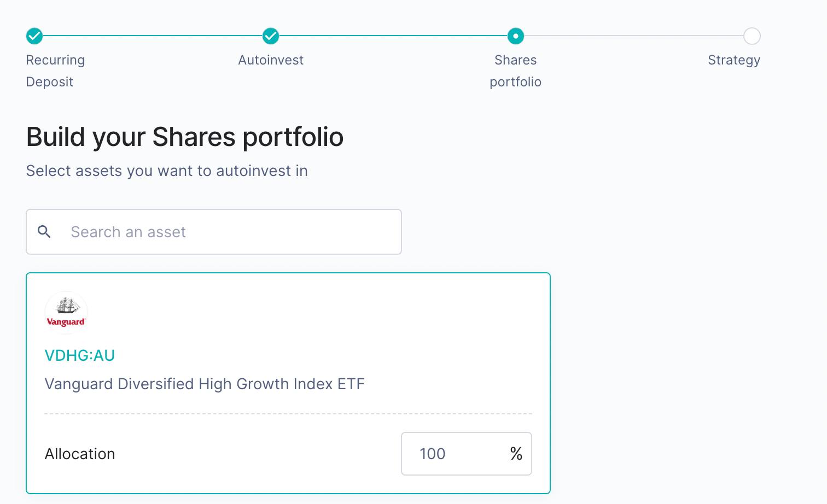Edit the allocation percentage field showing 100
The width and height of the screenshot is (827, 504).
467,454
